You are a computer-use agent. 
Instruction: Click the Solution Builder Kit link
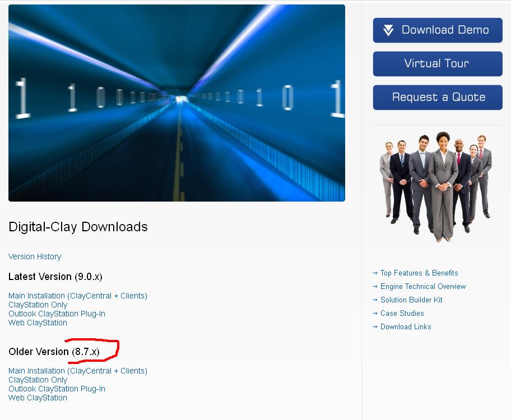(x=411, y=300)
